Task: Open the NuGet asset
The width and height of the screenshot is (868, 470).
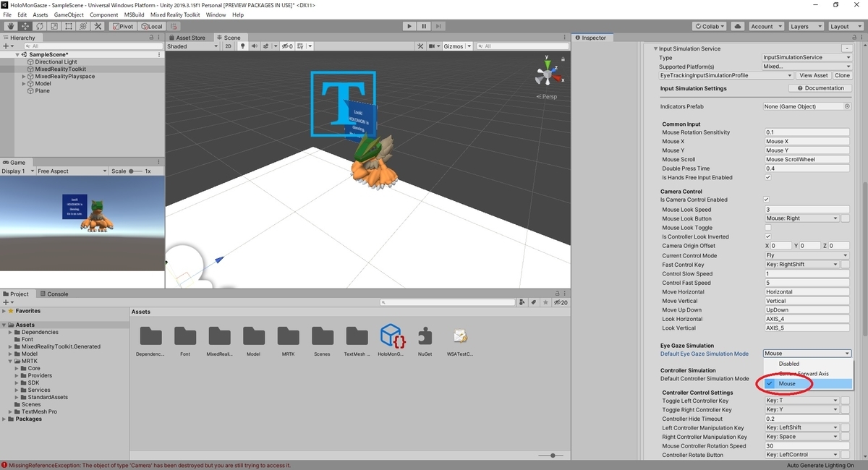Action: (425, 340)
